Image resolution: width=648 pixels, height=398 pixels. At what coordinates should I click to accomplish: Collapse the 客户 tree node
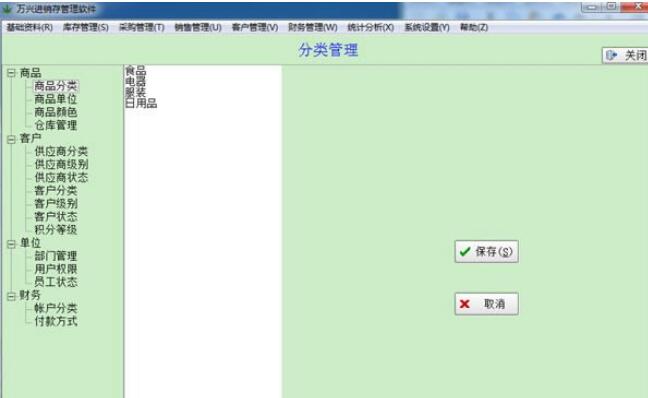(x=11, y=139)
